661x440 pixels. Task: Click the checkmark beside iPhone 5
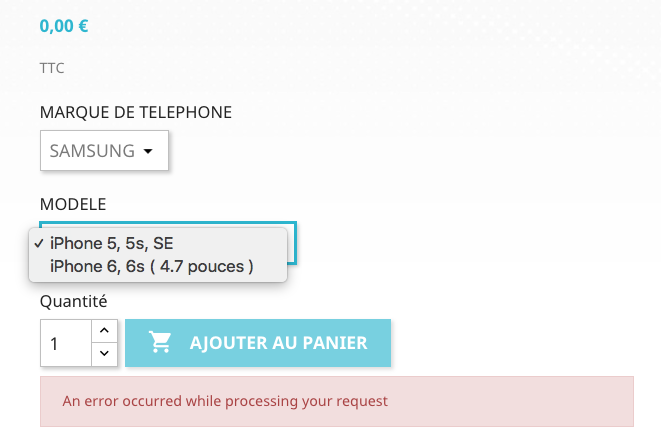pyautogui.click(x=39, y=243)
